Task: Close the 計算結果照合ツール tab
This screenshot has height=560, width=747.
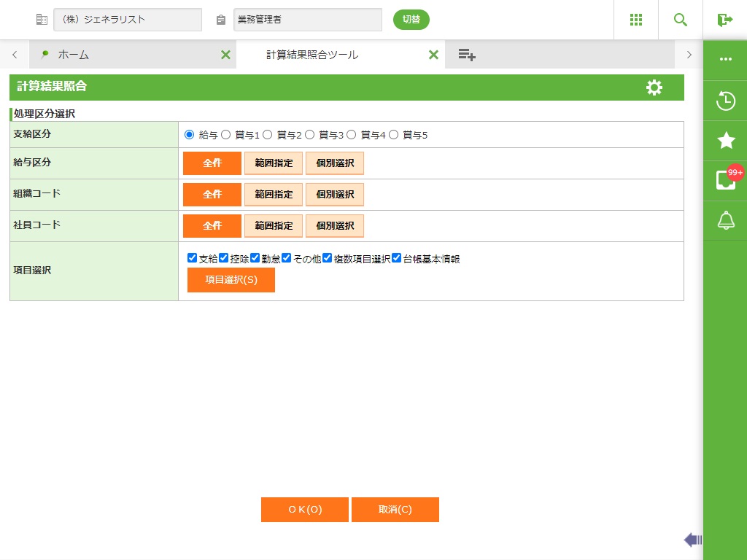Action: pos(433,55)
